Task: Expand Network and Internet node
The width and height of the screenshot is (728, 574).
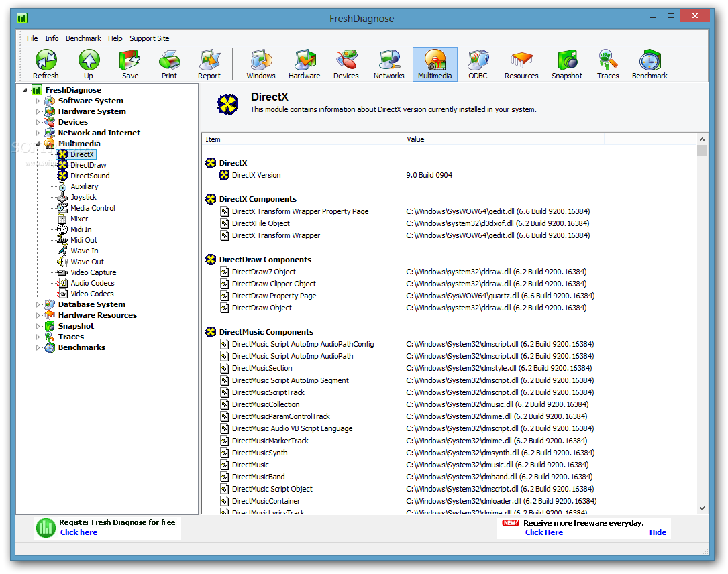Action: click(38, 133)
